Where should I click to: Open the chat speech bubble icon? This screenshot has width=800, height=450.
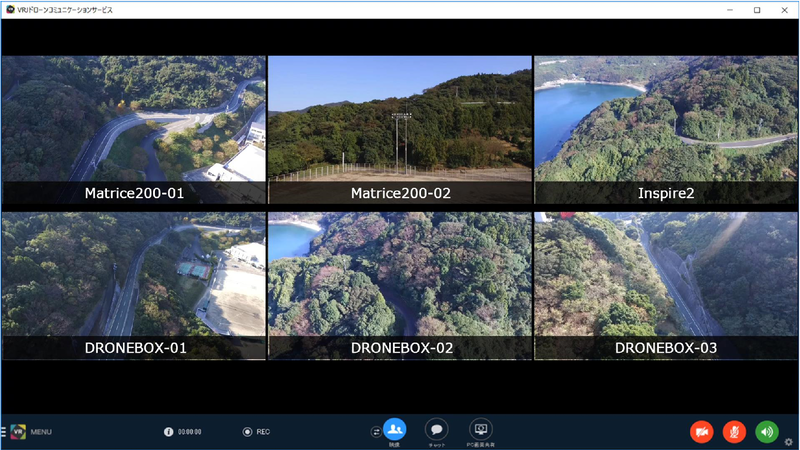click(436, 429)
